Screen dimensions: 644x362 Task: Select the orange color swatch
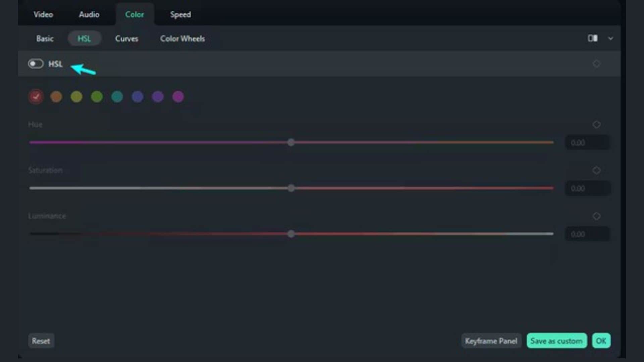point(56,97)
